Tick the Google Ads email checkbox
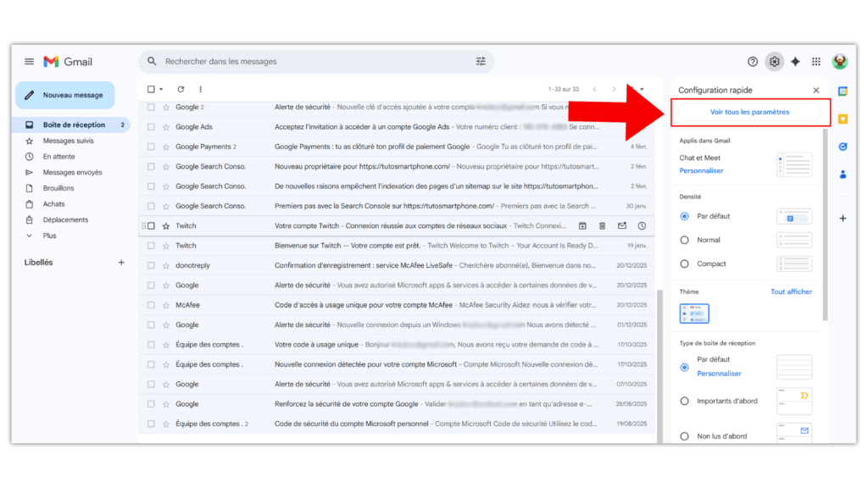Screen dimensions: 868x488 click(152, 127)
